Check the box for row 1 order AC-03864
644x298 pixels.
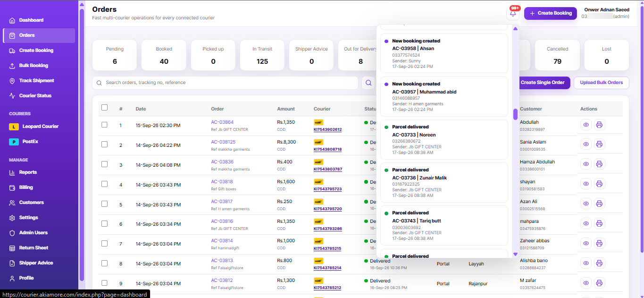tap(105, 125)
